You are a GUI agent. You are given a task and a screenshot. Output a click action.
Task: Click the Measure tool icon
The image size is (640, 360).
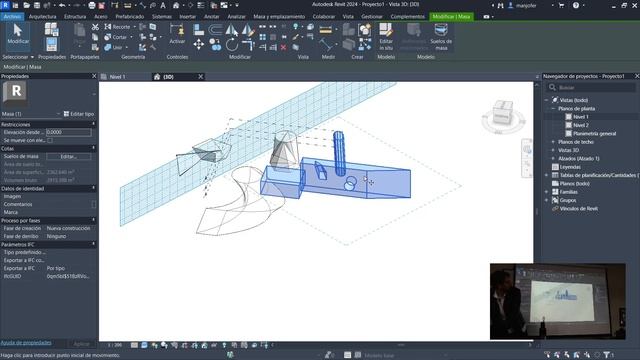point(326,30)
